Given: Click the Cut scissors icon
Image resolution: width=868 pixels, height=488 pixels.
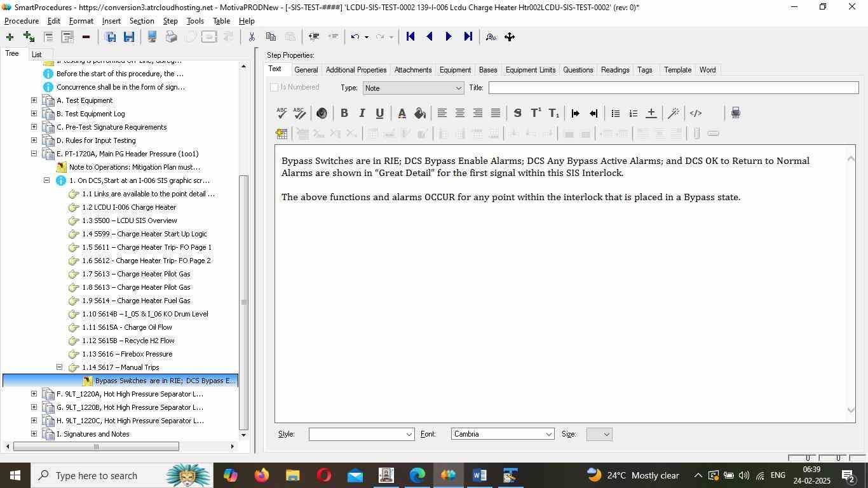Looking at the screenshot, I should (x=252, y=37).
